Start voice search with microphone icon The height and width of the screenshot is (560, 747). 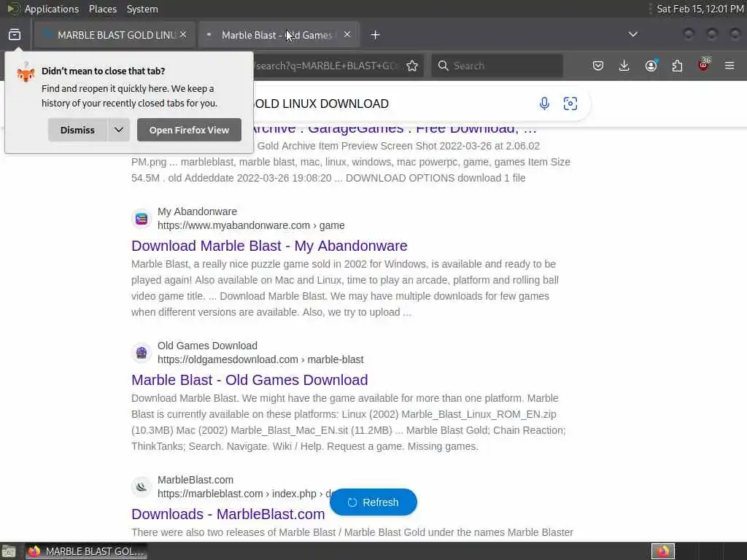click(x=544, y=104)
